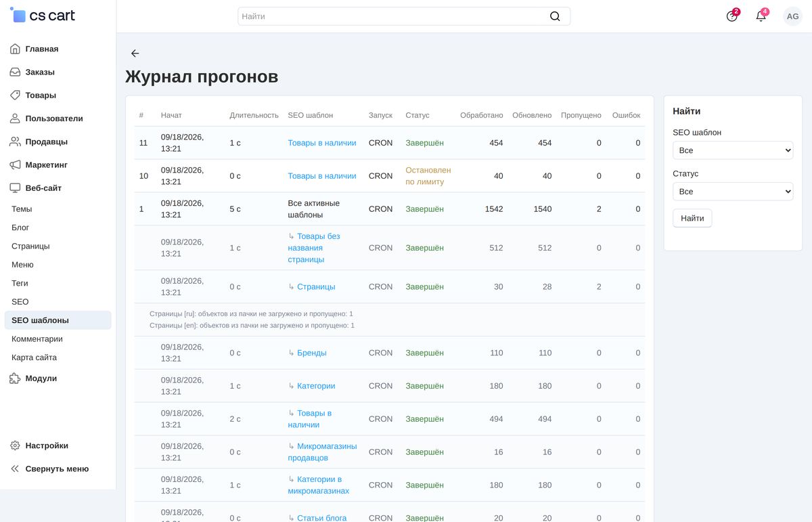Open the SEO шаблон filter dropdown
This screenshot has height=522, width=812.
(x=733, y=150)
